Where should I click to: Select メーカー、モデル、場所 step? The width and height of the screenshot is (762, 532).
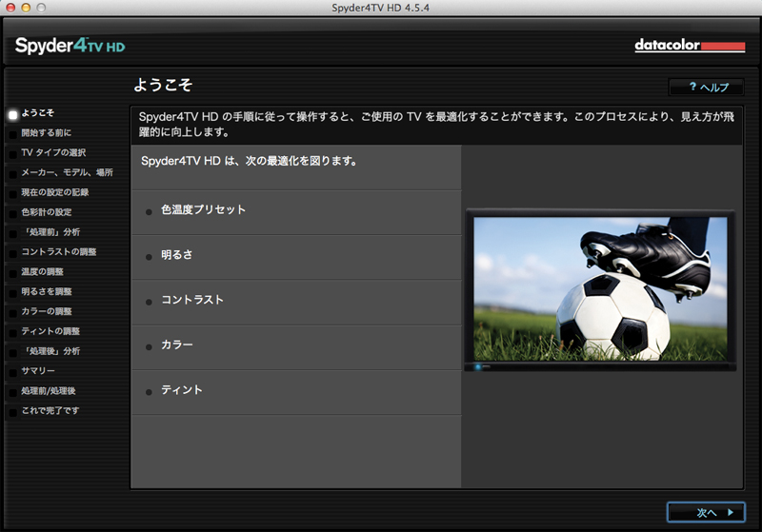coord(67,172)
